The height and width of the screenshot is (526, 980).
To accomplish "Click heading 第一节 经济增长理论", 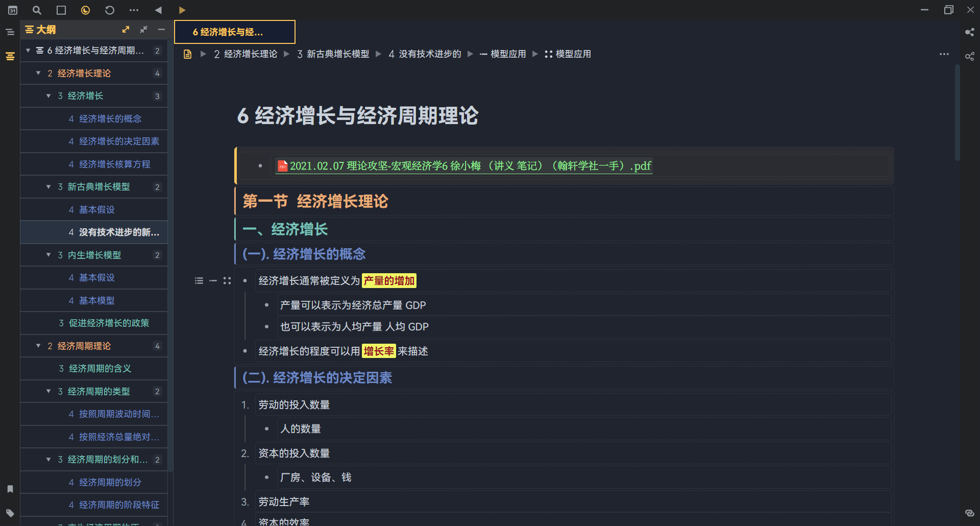I will (x=315, y=201).
